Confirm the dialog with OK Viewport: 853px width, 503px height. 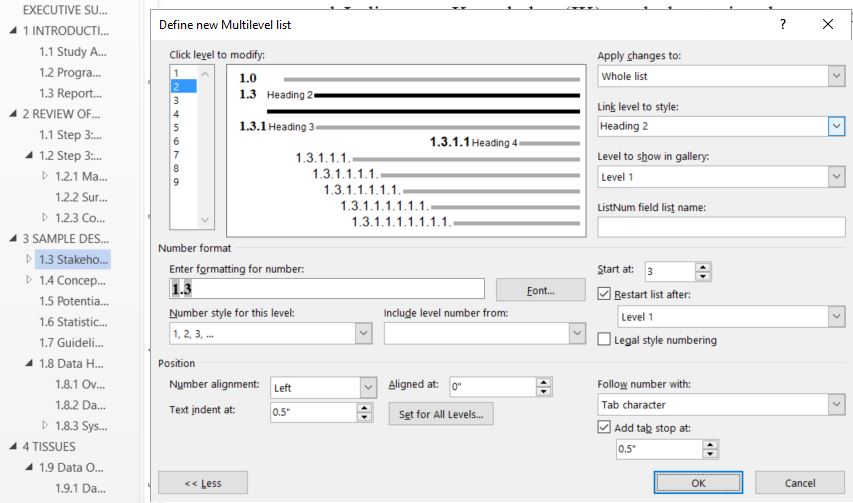698,483
